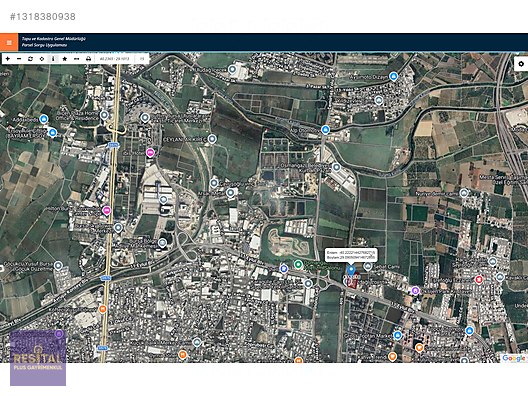528x396 pixels.
Task: Click the Nuriye Demir Camii marker
Action: pos(464,193)
